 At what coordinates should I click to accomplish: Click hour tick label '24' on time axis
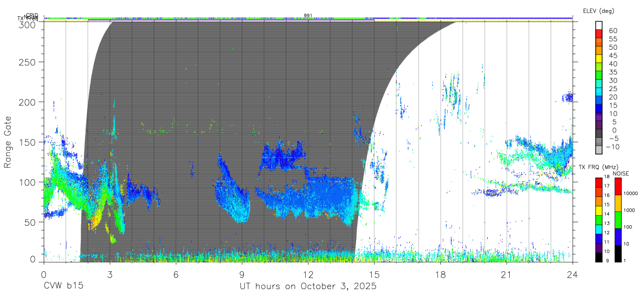coord(573,274)
